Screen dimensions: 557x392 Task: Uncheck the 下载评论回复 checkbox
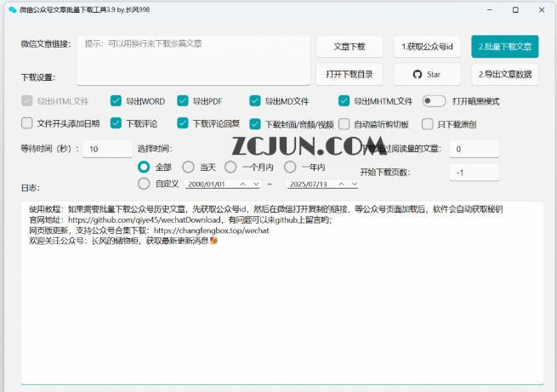183,123
